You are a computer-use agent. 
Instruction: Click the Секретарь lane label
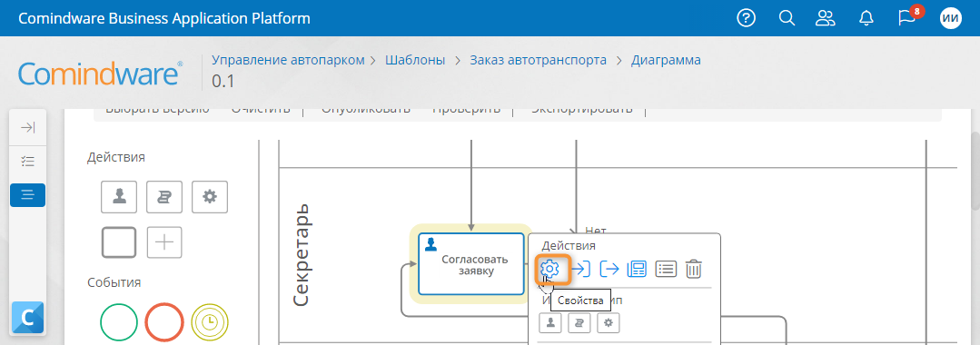(302, 255)
